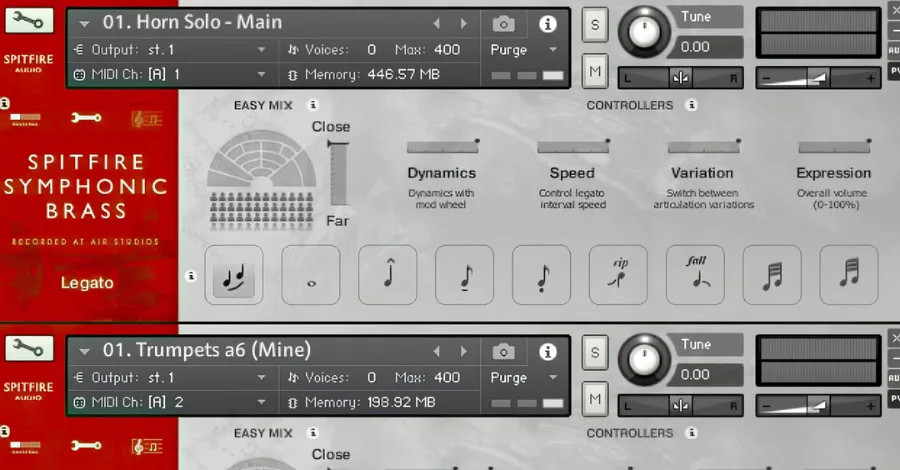Click the Close/Far easy mix fader
900x470 pixels.
pyautogui.click(x=338, y=173)
